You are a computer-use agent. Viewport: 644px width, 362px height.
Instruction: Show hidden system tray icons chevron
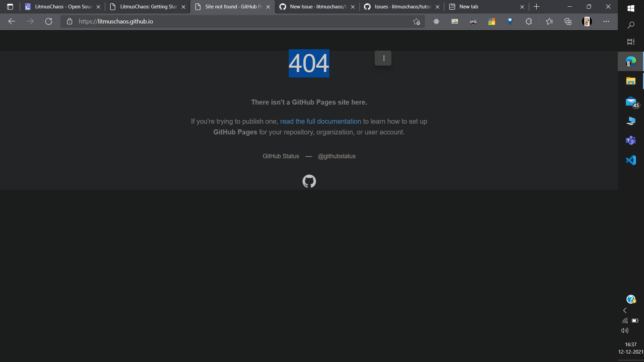(x=625, y=310)
